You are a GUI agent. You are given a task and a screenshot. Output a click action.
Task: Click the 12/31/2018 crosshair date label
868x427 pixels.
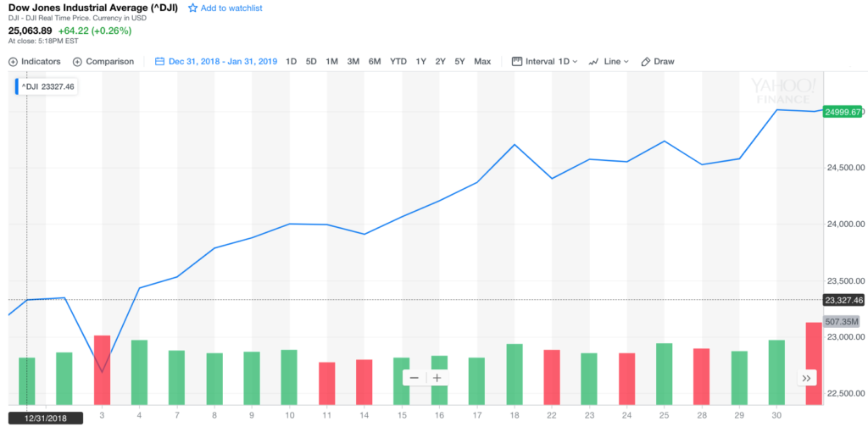point(46,419)
